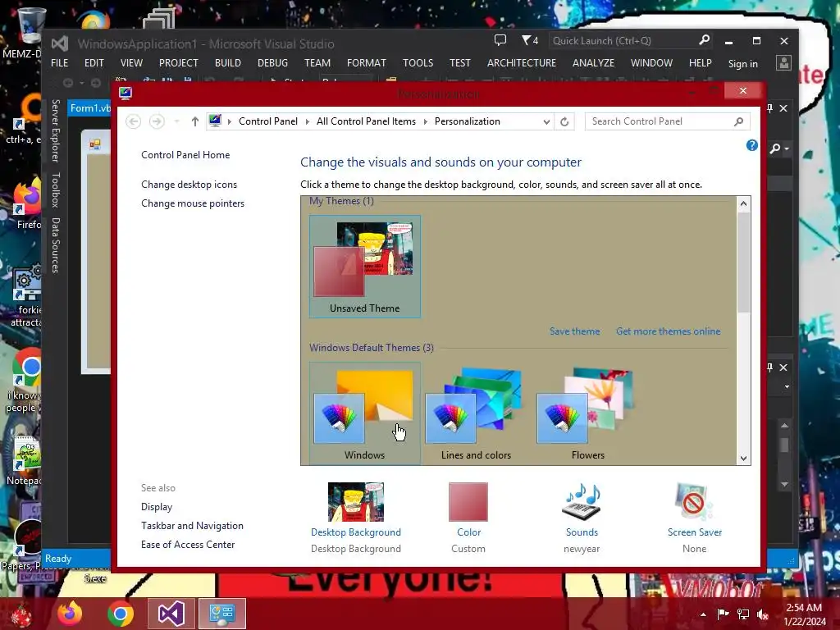Viewport: 840px width, 630px height.
Task: Click the Save theme link
Action: pos(574,331)
